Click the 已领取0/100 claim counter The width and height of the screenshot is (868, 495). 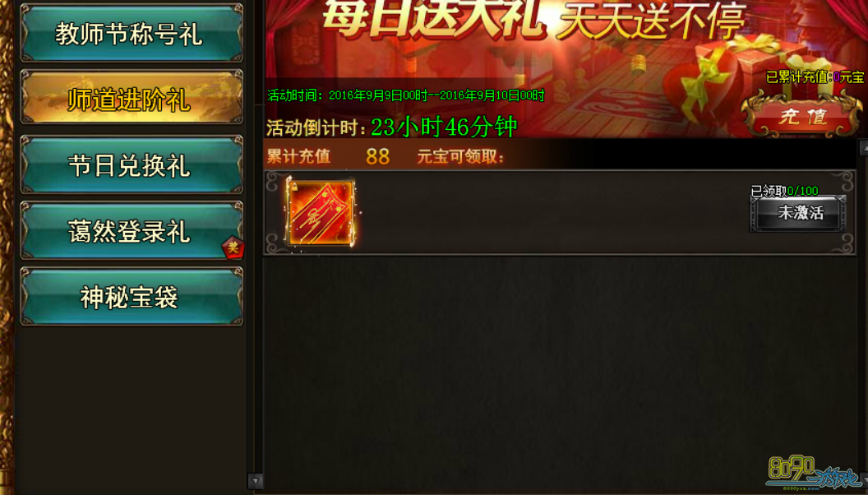[784, 191]
